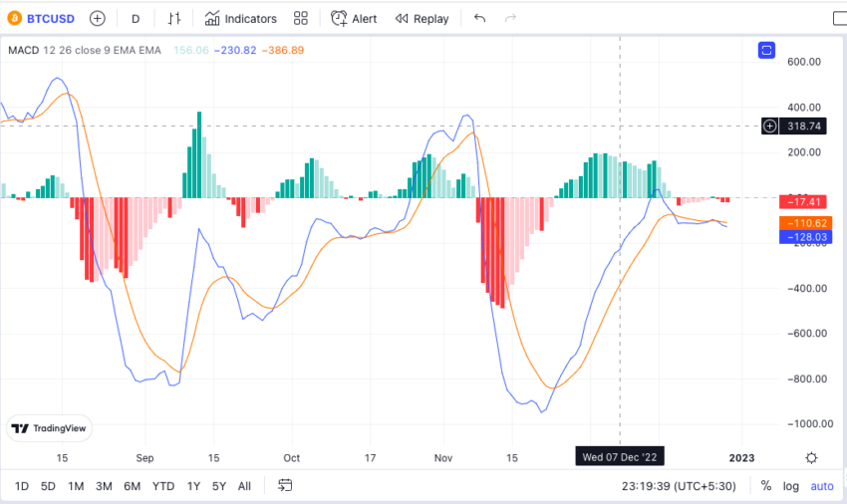Click the redo arrow
The height and width of the screenshot is (504, 847).
click(510, 18)
